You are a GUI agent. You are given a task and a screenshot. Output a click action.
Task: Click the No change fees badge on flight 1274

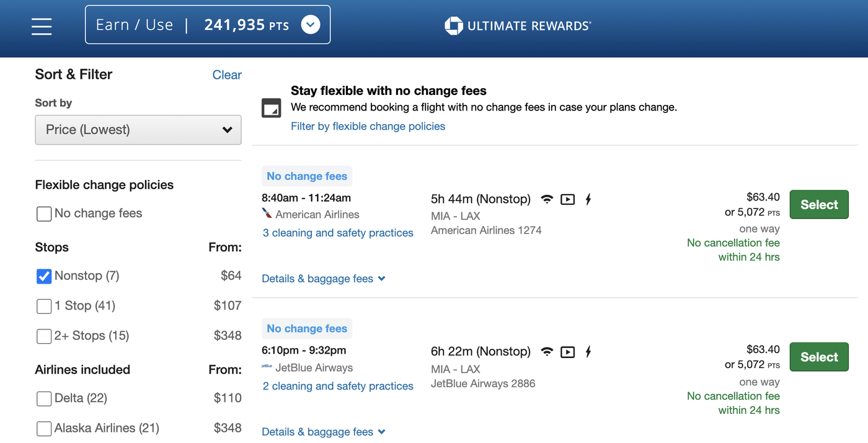pos(306,176)
